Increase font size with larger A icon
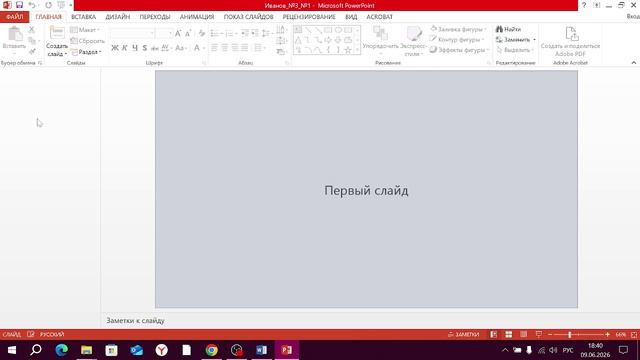 coord(178,33)
